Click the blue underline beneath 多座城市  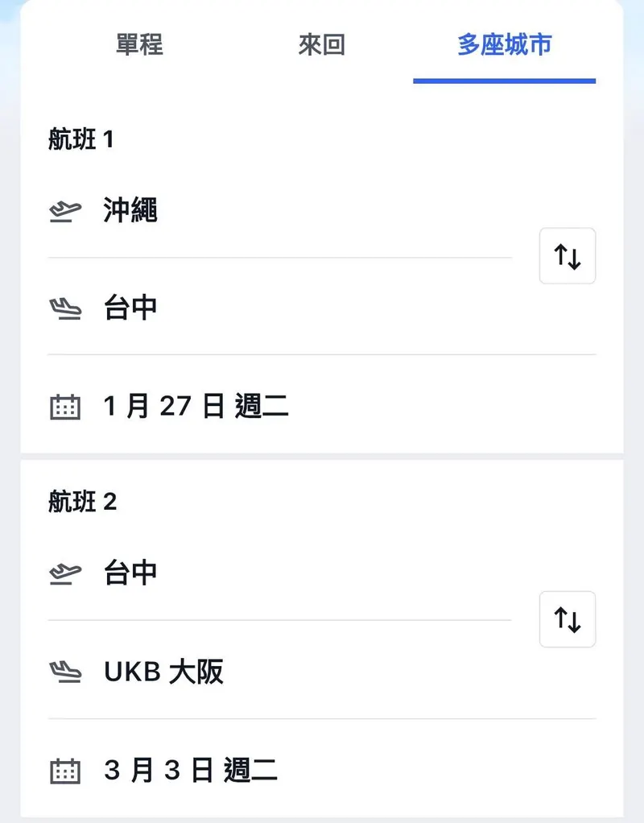[x=505, y=81]
